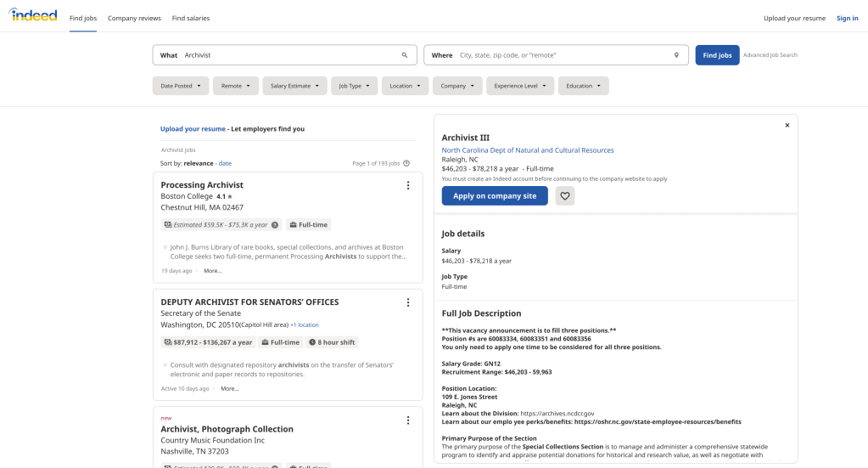This screenshot has width=868, height=468.
Task: Open the Find salaries tab
Action: 191,18
